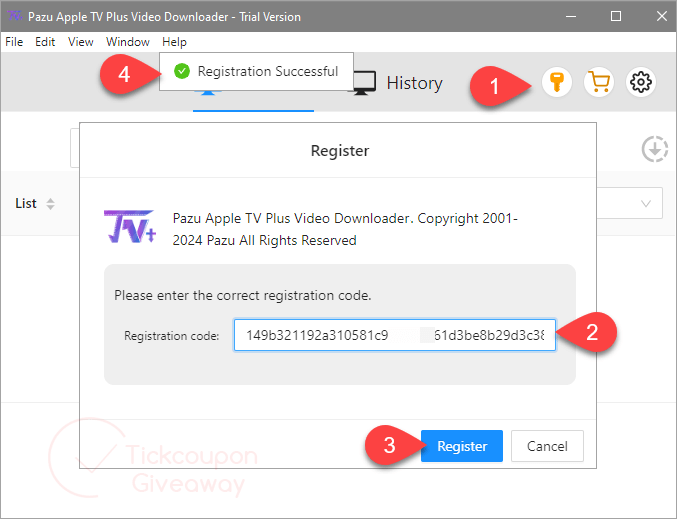Sort the List column using the arrows
This screenshot has height=519, width=677.
(51, 204)
